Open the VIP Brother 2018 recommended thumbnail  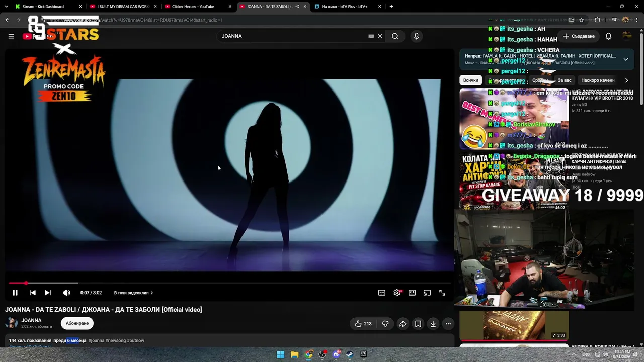[x=514, y=119]
